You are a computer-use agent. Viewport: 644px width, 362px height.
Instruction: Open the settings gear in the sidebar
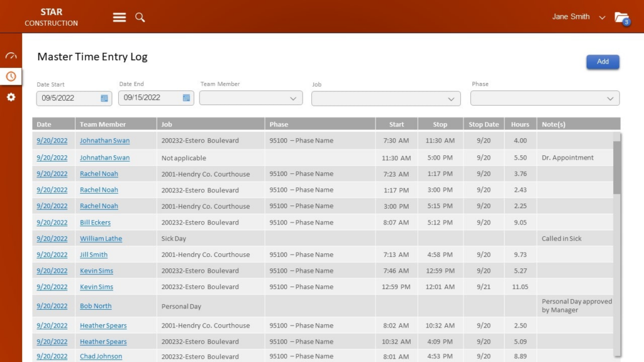(11, 97)
